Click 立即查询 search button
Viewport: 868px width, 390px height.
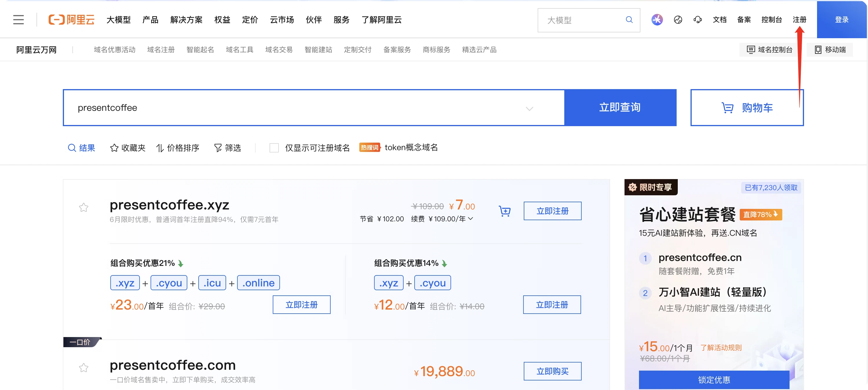click(x=620, y=107)
